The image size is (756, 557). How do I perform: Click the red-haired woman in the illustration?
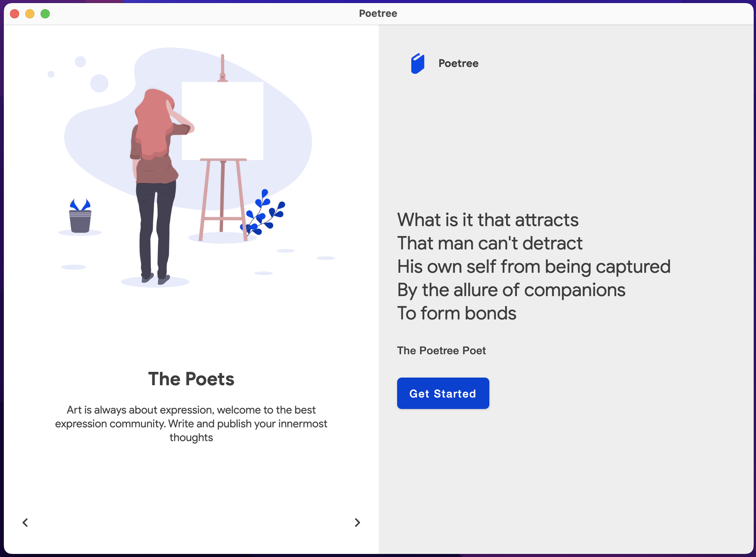[155, 184]
